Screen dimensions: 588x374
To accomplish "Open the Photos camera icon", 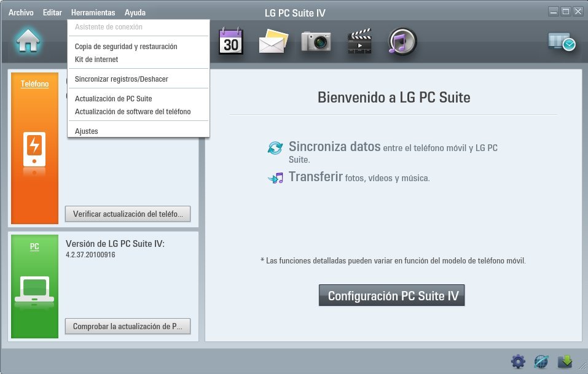I will click(x=316, y=41).
